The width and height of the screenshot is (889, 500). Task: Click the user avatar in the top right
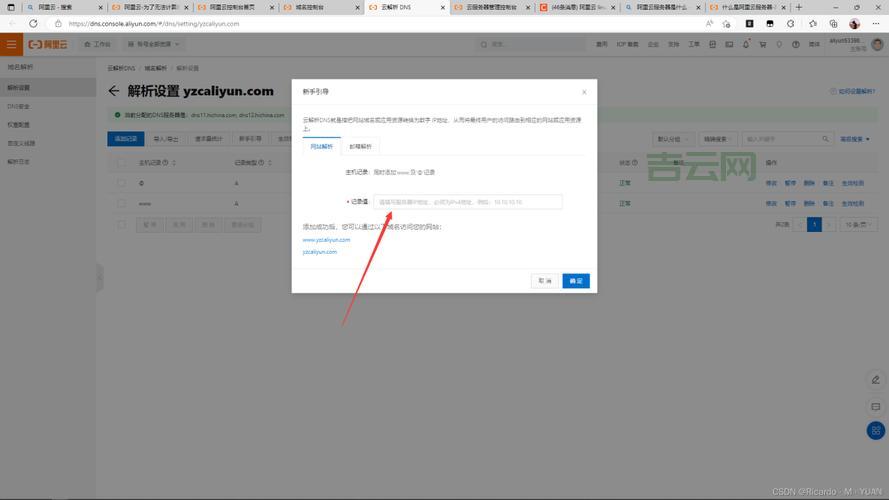(x=876, y=44)
